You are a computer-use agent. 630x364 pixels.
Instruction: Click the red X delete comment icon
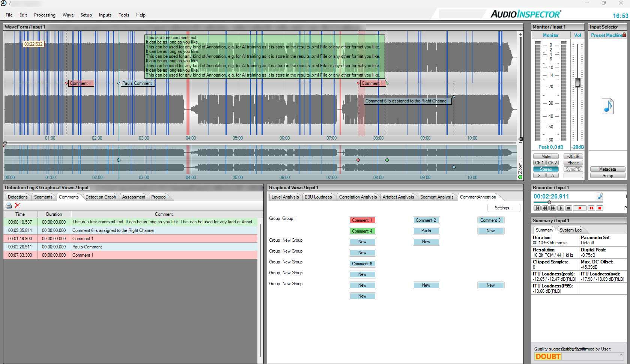coord(17,206)
